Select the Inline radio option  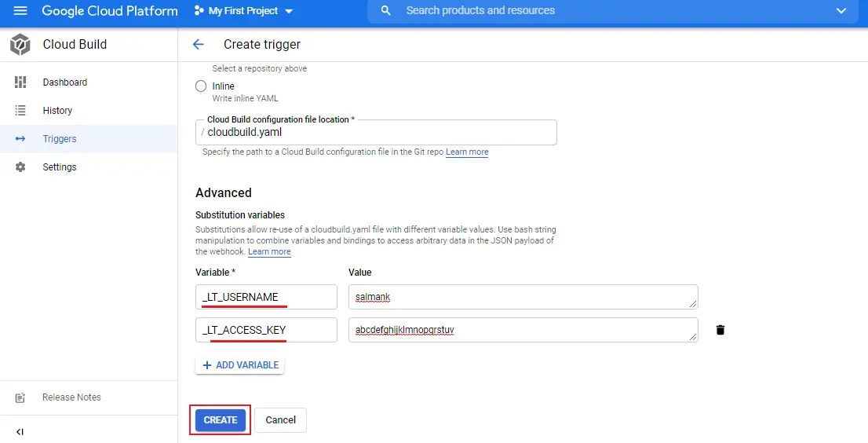[x=201, y=86]
